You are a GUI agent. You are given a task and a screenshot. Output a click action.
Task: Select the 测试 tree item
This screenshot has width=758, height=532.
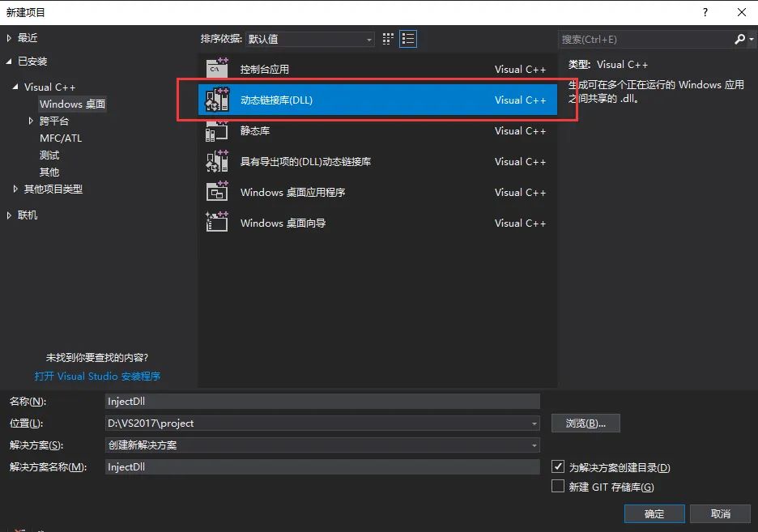click(49, 155)
